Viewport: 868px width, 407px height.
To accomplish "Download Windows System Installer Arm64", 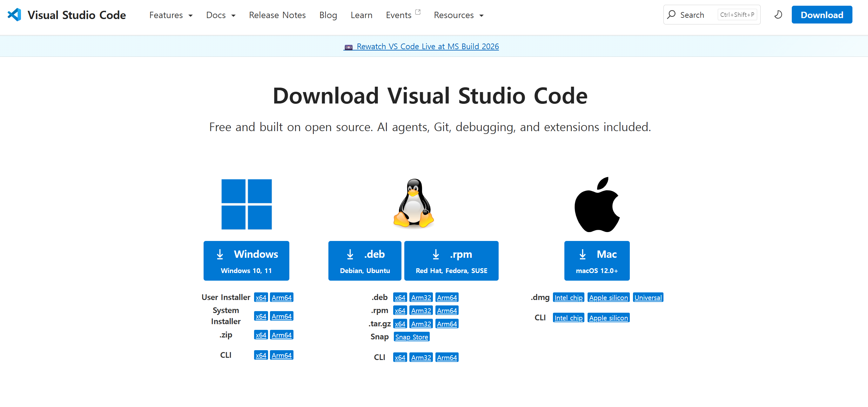I will coord(282,316).
